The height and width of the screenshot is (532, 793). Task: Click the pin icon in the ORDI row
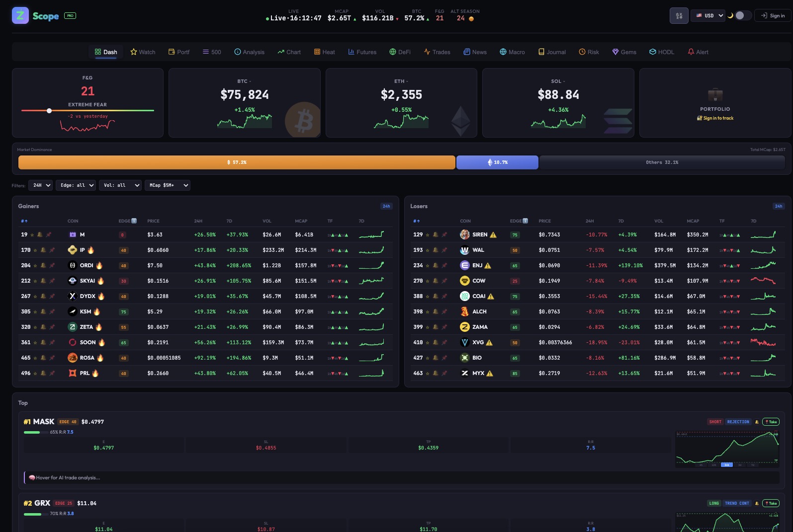[x=52, y=266]
